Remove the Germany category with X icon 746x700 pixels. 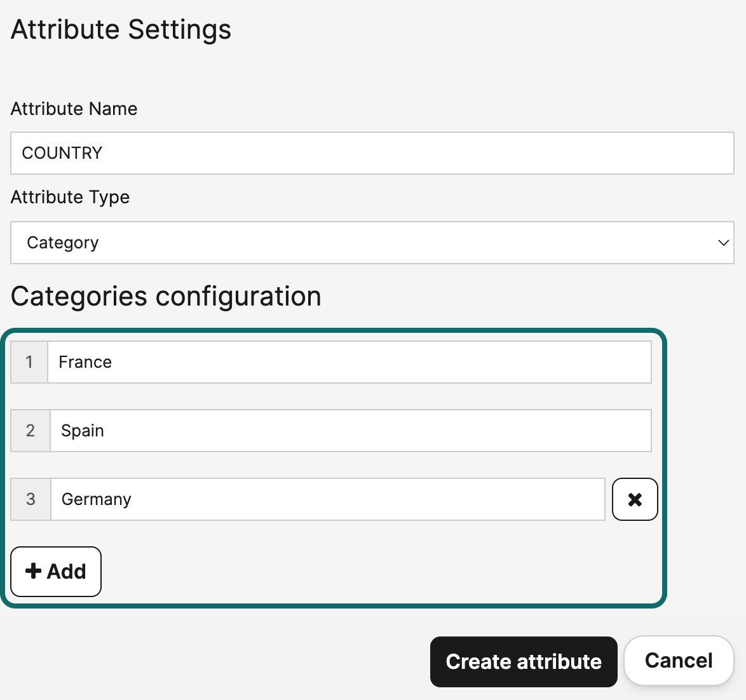[x=634, y=499]
